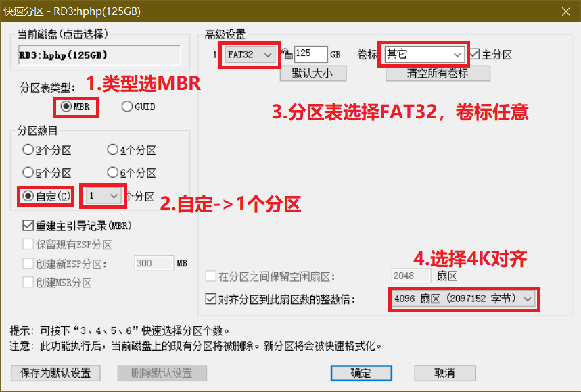Screen dimensions: 581x392
Task: Select GUID partition table type
Action: tap(127, 107)
